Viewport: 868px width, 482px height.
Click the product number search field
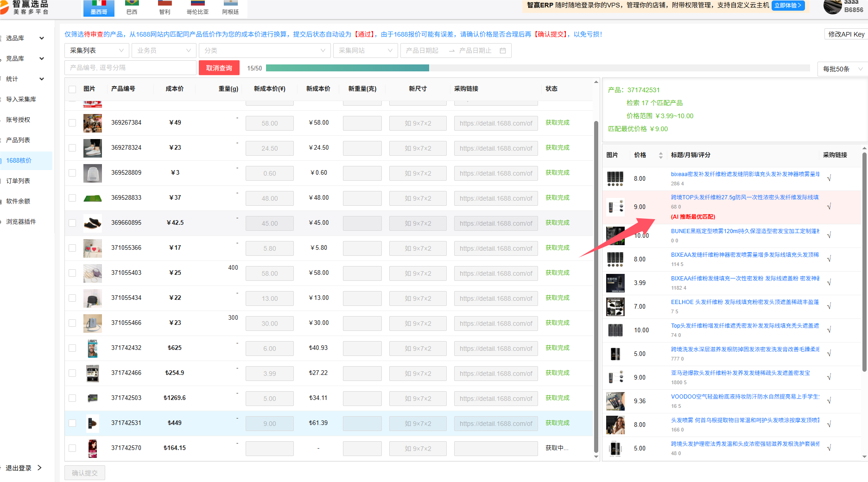pos(130,68)
